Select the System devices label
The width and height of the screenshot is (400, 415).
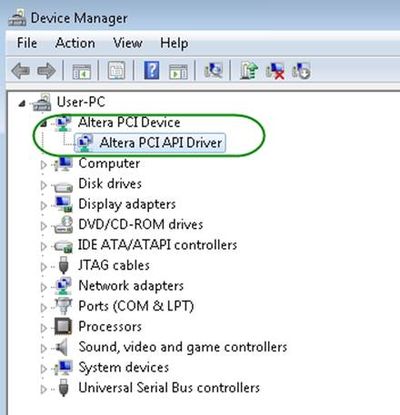(124, 367)
